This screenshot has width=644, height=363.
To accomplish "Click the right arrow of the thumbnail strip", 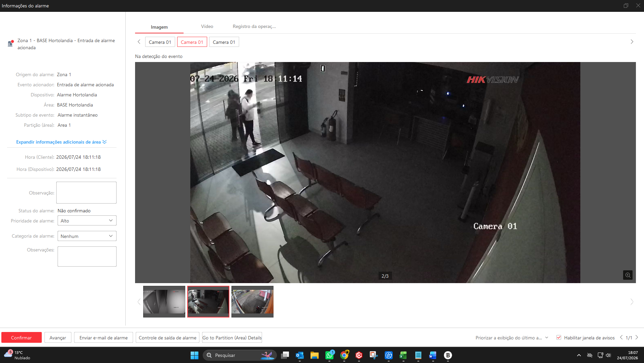I will (x=632, y=302).
